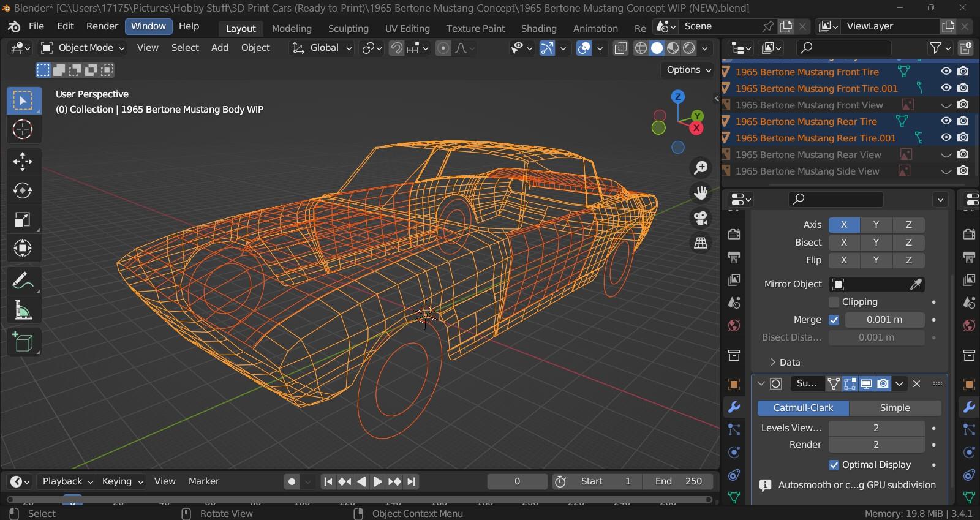Pick the Rotate tool in toolbar
Image resolution: width=980 pixels, height=520 pixels.
click(23, 190)
